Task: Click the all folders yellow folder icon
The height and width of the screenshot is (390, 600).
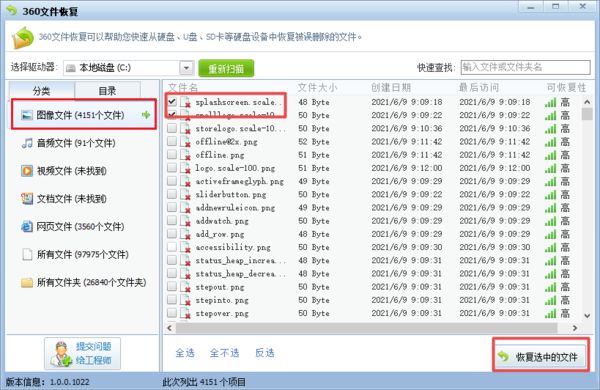Action: [x=27, y=282]
